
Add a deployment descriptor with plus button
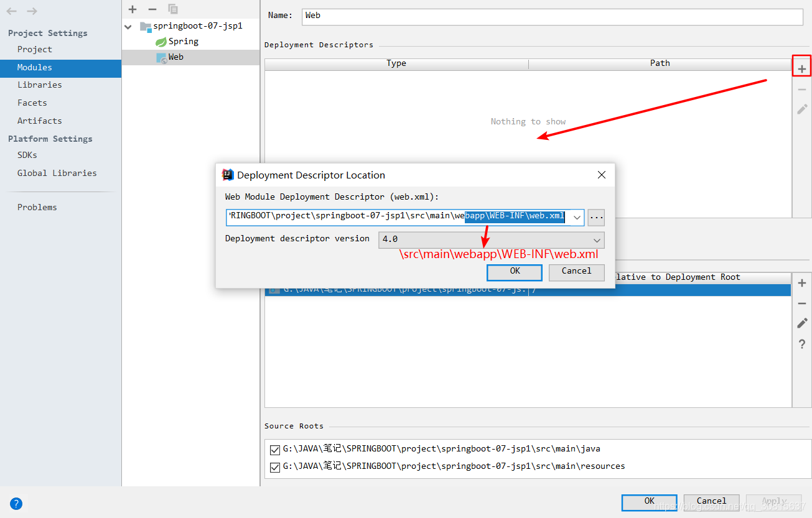(802, 68)
